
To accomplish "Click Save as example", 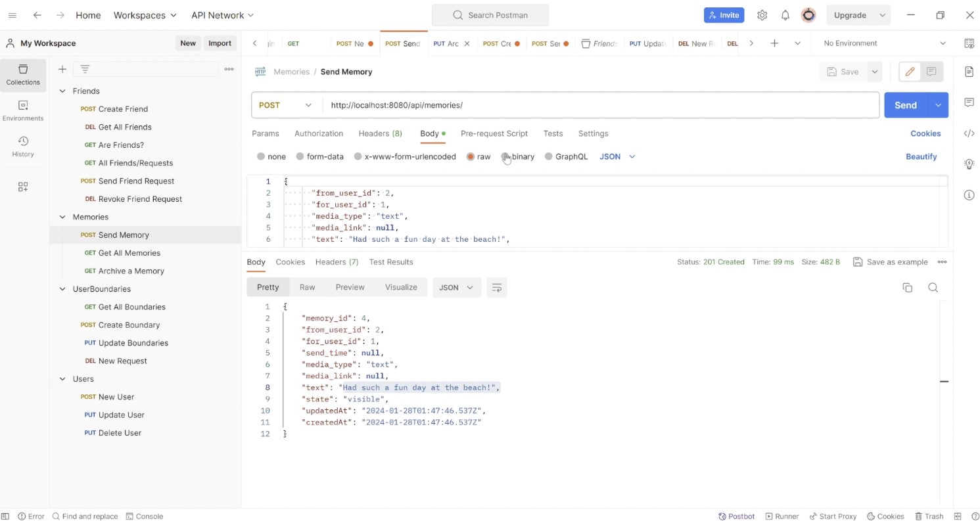I will point(891,262).
